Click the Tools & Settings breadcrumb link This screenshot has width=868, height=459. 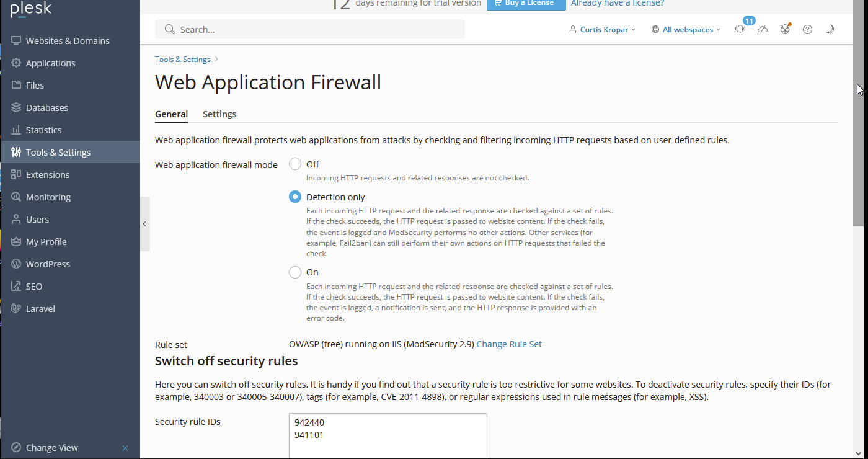coord(183,59)
